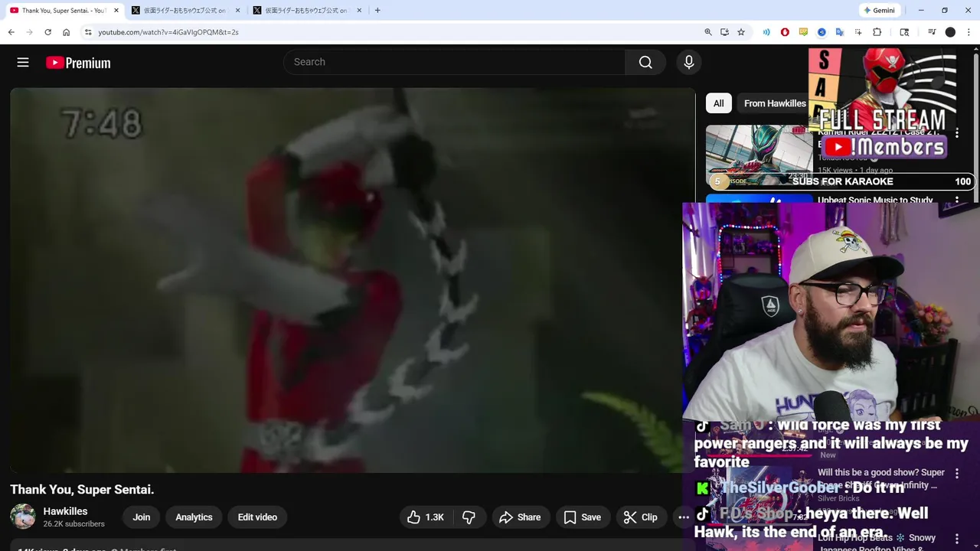Click the video player frame
980x551 pixels.
[352, 280]
